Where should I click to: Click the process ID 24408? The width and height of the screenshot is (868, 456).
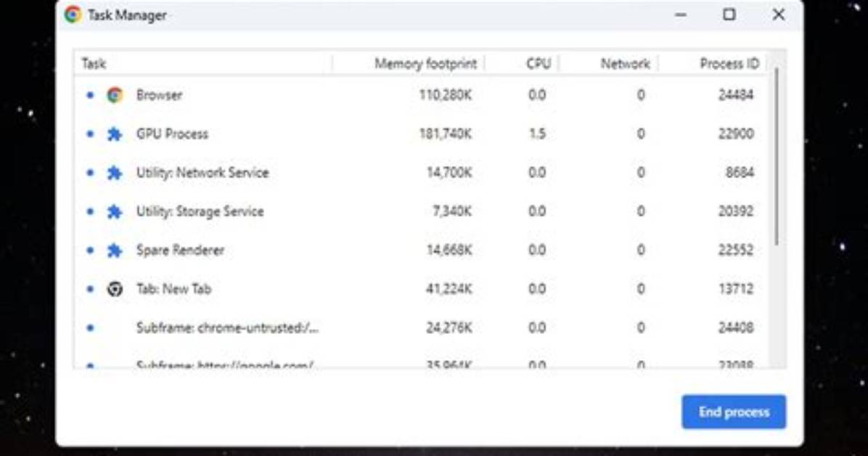[736, 328]
